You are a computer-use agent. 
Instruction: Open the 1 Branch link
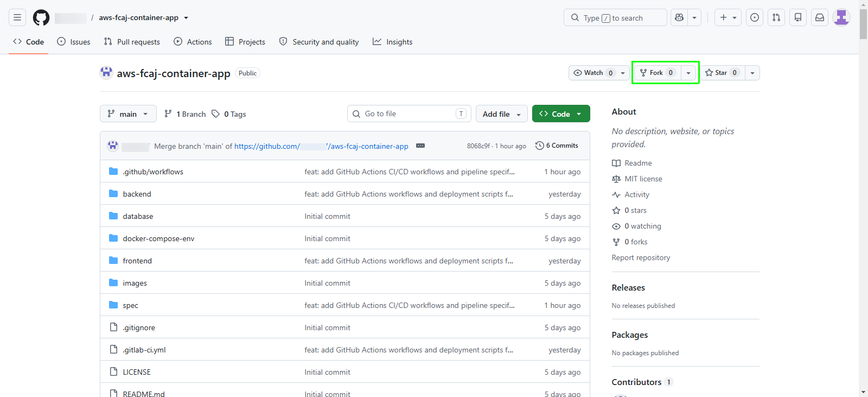185,114
